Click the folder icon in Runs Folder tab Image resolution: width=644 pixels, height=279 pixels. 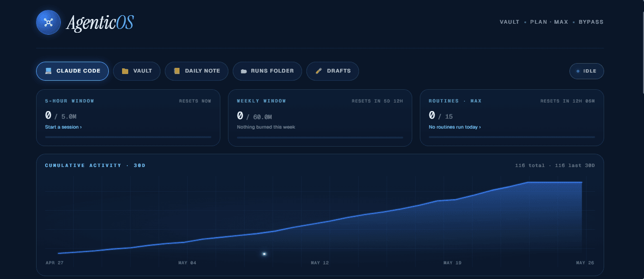pos(244,71)
